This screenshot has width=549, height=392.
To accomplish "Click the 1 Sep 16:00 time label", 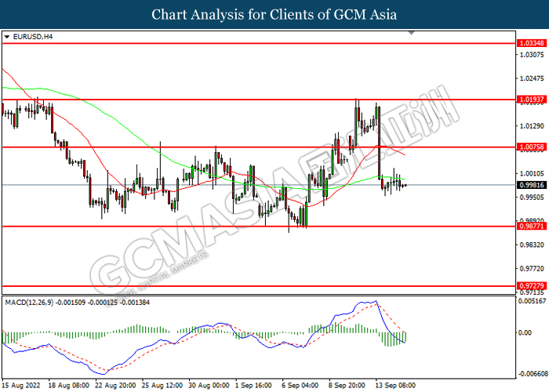I will pyautogui.click(x=254, y=386).
